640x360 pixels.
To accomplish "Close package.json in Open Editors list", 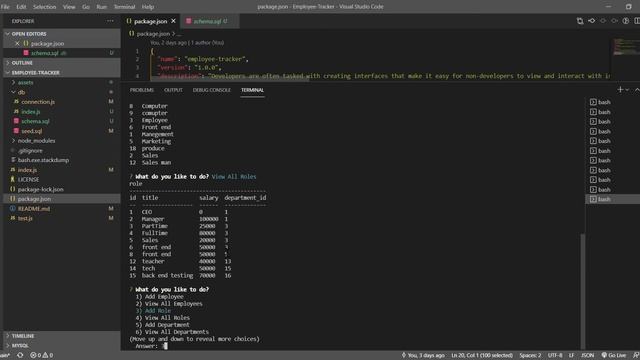I will click(x=17, y=43).
